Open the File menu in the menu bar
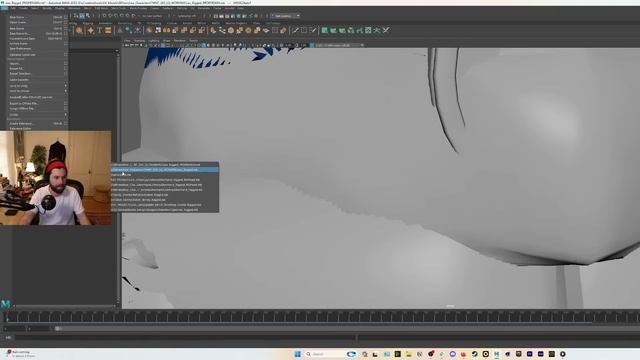 (4, 8)
